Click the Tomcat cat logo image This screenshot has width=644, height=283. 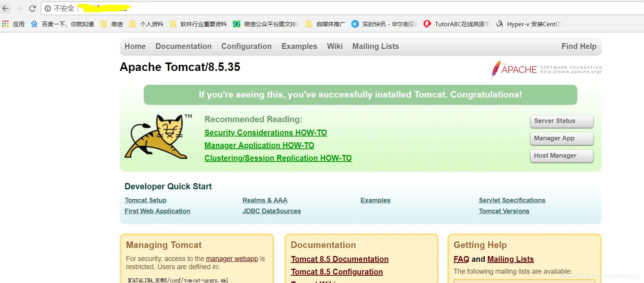click(158, 136)
